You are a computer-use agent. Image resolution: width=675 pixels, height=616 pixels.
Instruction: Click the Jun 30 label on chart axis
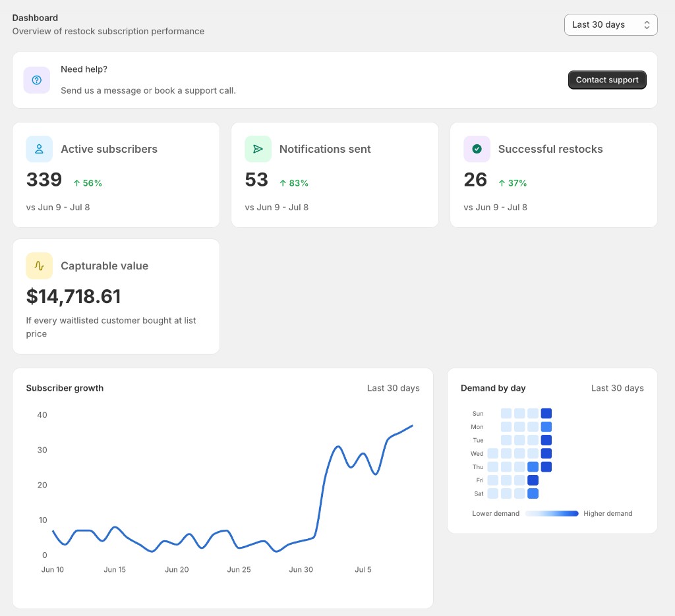point(301,569)
